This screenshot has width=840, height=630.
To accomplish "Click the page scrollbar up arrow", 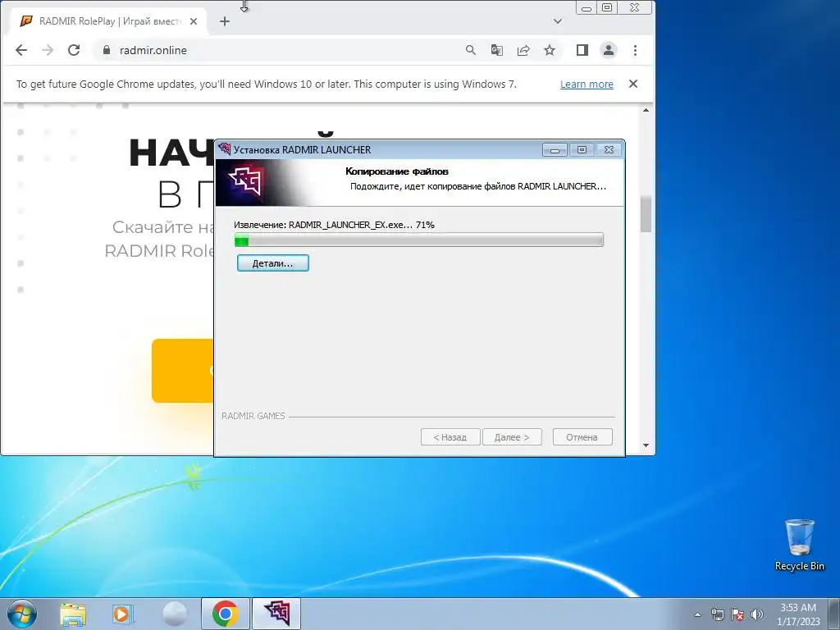I will pos(646,110).
